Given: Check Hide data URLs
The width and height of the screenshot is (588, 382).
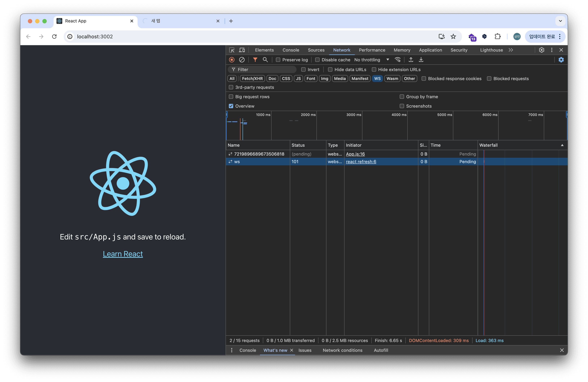Looking at the screenshot, I should point(330,70).
